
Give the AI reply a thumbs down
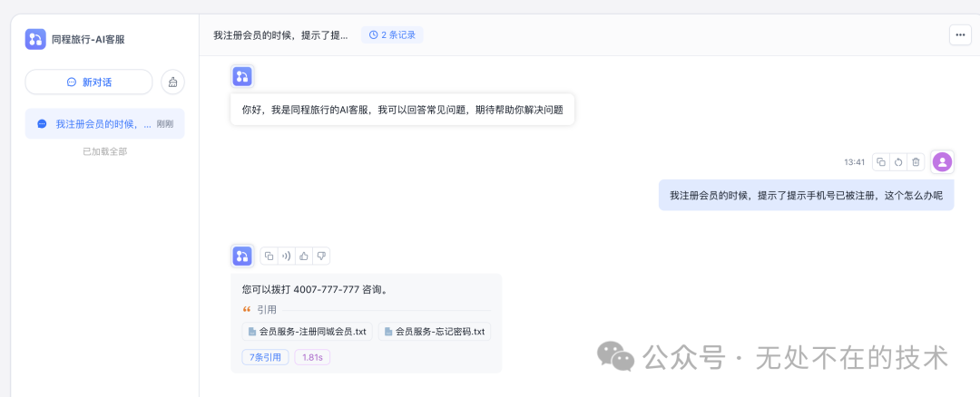321,256
